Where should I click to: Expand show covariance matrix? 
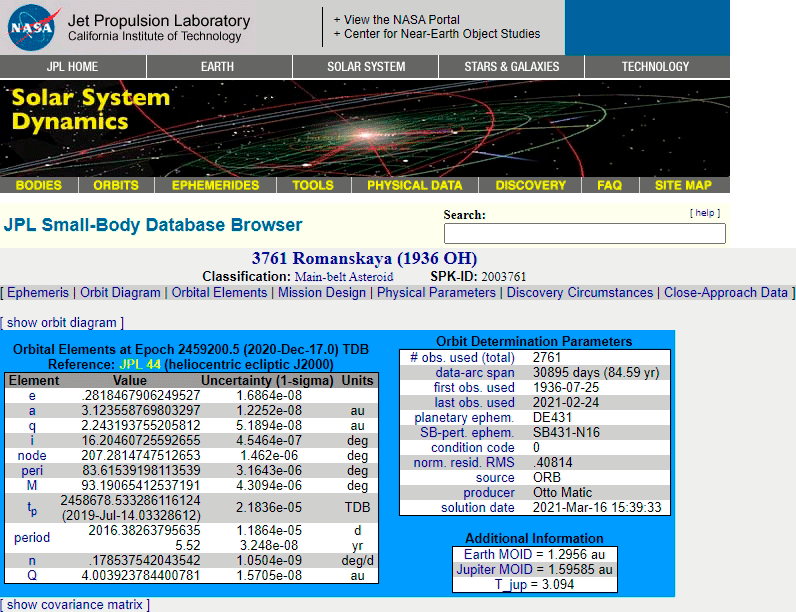tap(75, 605)
